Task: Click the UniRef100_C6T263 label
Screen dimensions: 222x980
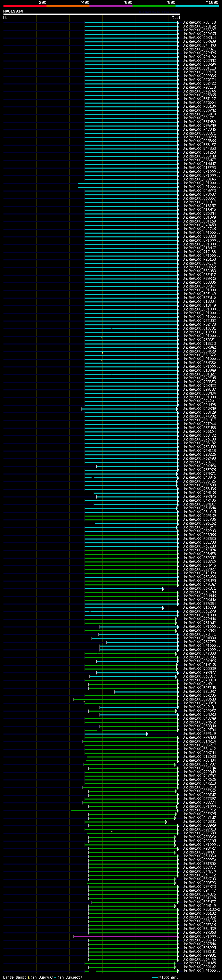Action: [199, 153]
